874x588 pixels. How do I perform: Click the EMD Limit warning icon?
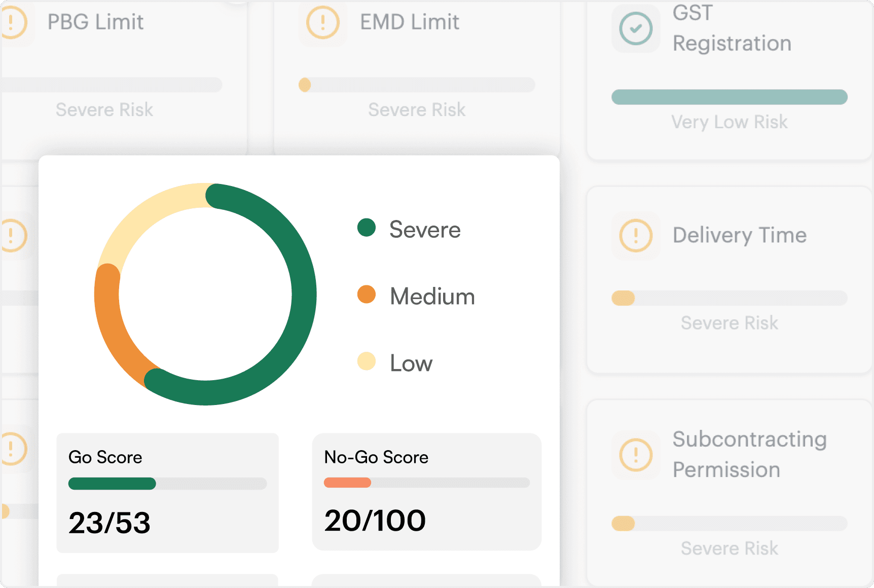pos(323,23)
